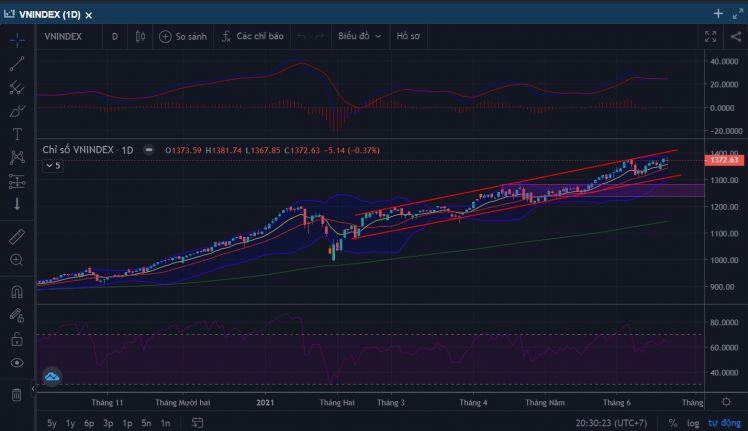Select the ruler measure tool

click(17, 236)
